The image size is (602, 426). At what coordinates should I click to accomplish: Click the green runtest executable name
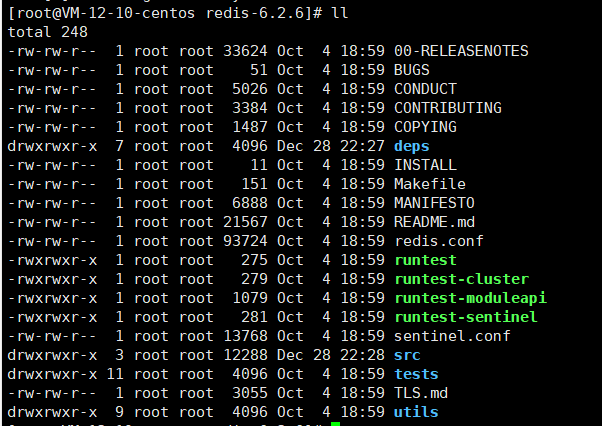click(425, 260)
